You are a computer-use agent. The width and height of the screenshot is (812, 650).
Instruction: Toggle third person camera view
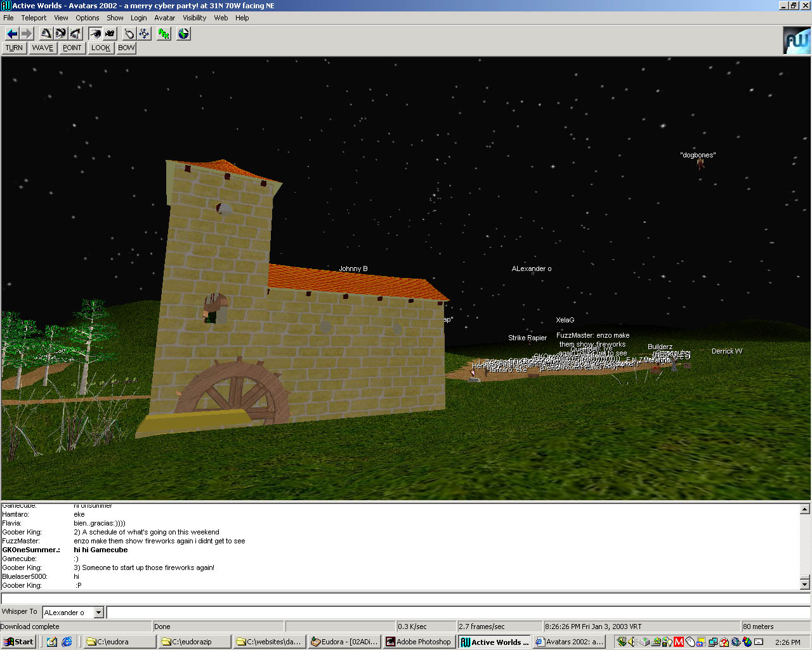coord(110,34)
